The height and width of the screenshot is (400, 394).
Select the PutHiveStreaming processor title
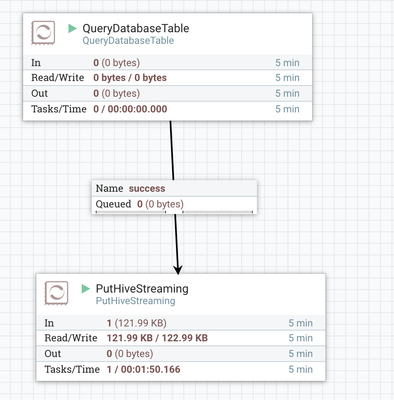[142, 289]
